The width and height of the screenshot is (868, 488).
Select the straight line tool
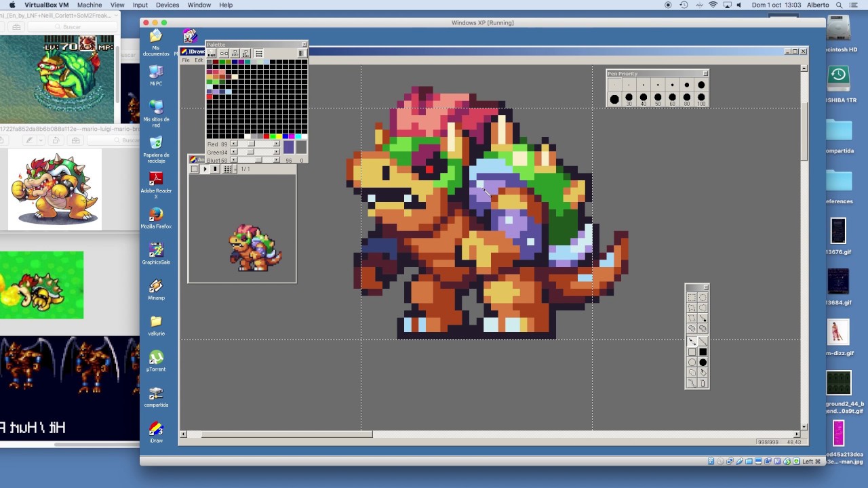(703, 341)
